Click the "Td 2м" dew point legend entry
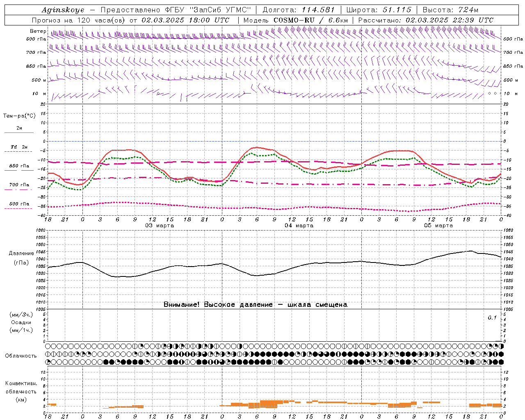The image size is (525, 420). pos(19,147)
